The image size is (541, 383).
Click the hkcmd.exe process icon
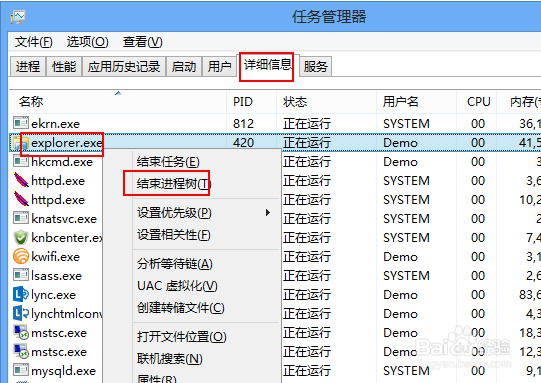pos(21,161)
